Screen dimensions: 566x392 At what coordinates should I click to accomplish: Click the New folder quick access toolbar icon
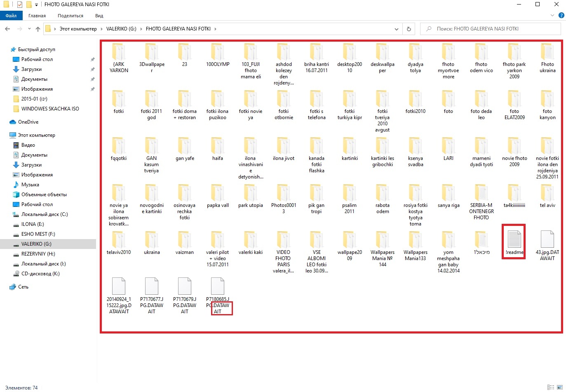29,5
